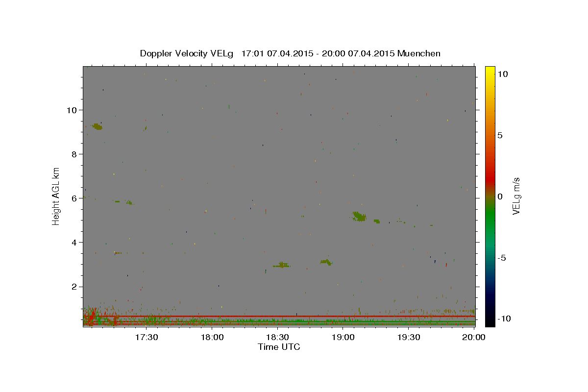The height and width of the screenshot is (392, 588).
Task: Click the 18:30 time tick label
Action: pos(277,338)
